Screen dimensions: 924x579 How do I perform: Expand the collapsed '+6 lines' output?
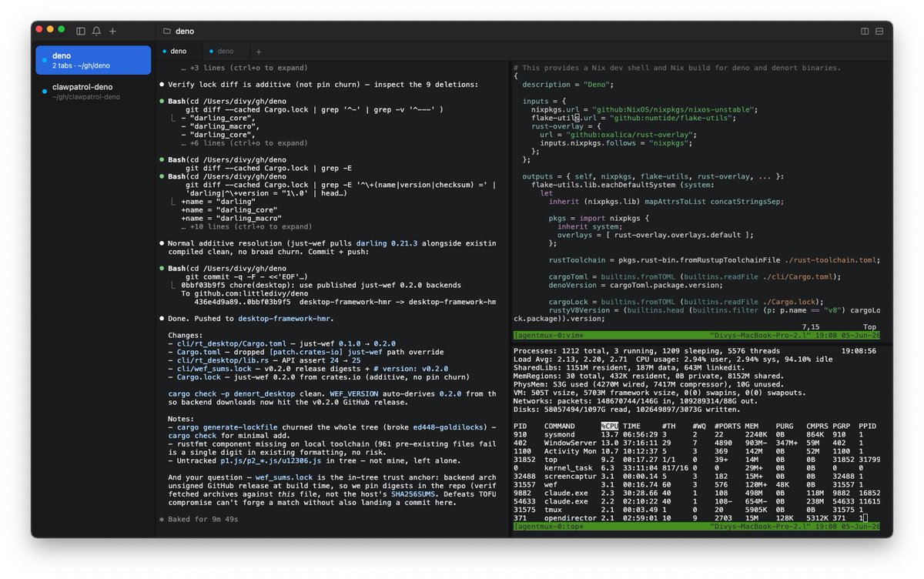(x=244, y=143)
